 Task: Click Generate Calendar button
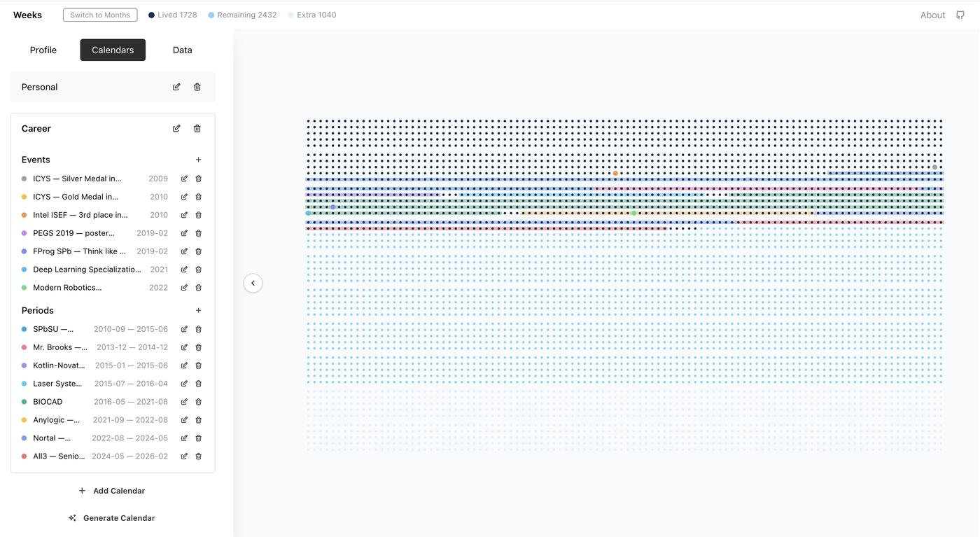point(112,518)
